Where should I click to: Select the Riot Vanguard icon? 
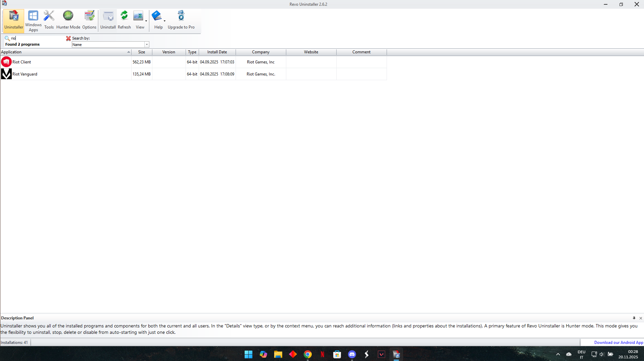point(6,74)
